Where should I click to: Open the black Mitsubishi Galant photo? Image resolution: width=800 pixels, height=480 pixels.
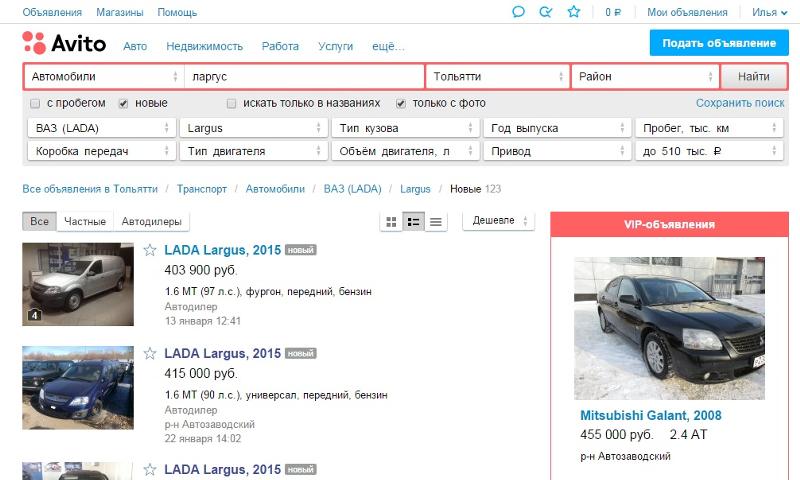tap(669, 328)
